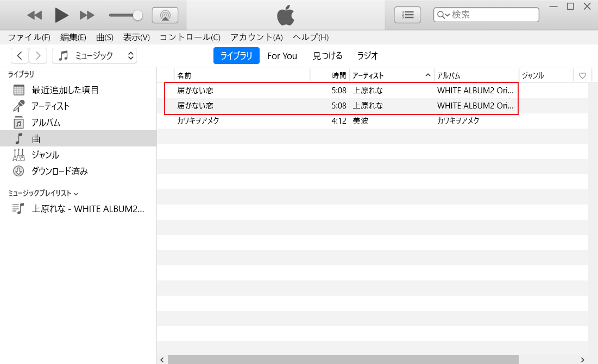
Task: Open the ミュージック media type dropdown
Action: pyautogui.click(x=94, y=55)
